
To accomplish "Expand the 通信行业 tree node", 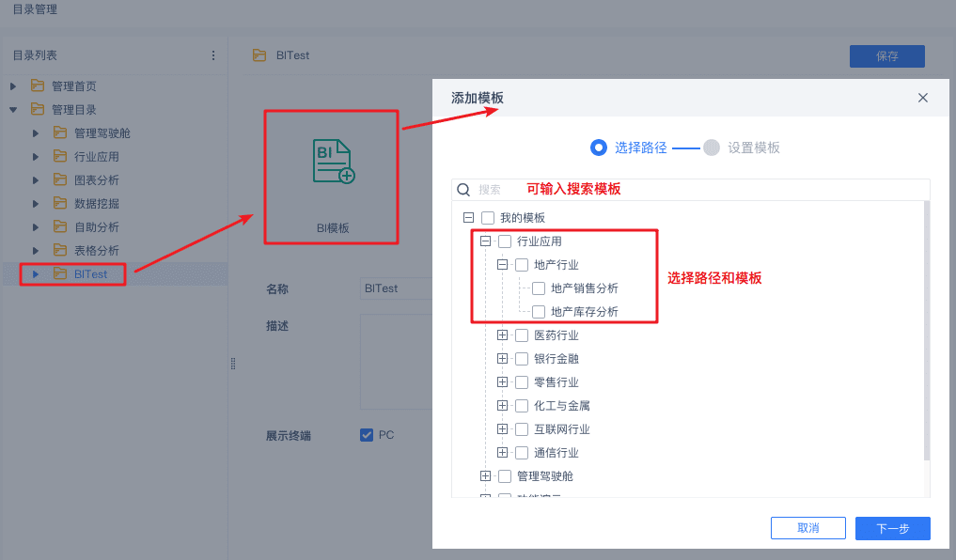I will coord(502,452).
